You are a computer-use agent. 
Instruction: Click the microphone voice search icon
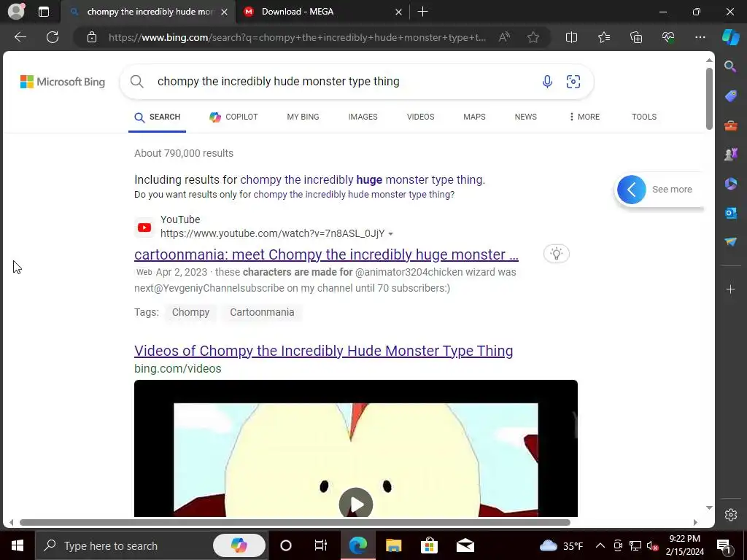[547, 82]
